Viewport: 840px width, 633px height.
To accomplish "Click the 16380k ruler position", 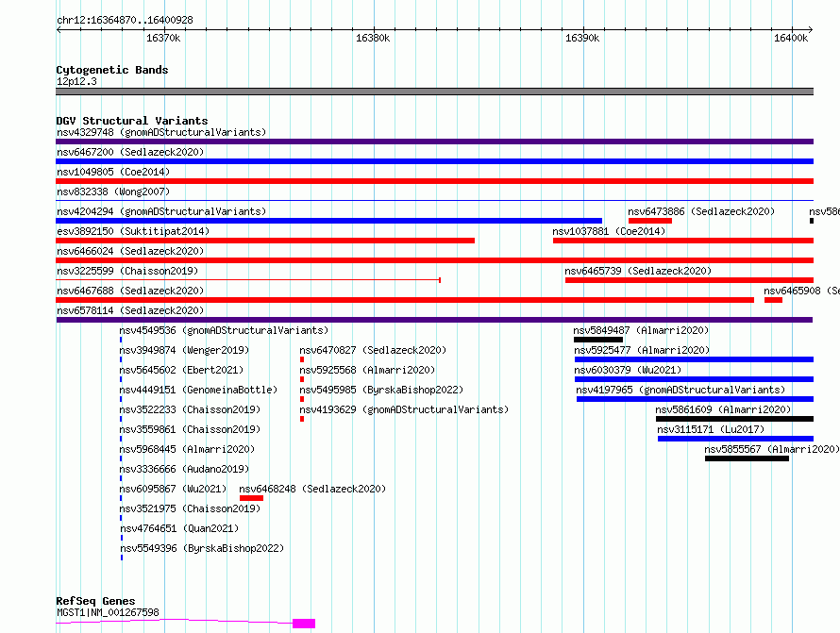I will [x=373, y=38].
